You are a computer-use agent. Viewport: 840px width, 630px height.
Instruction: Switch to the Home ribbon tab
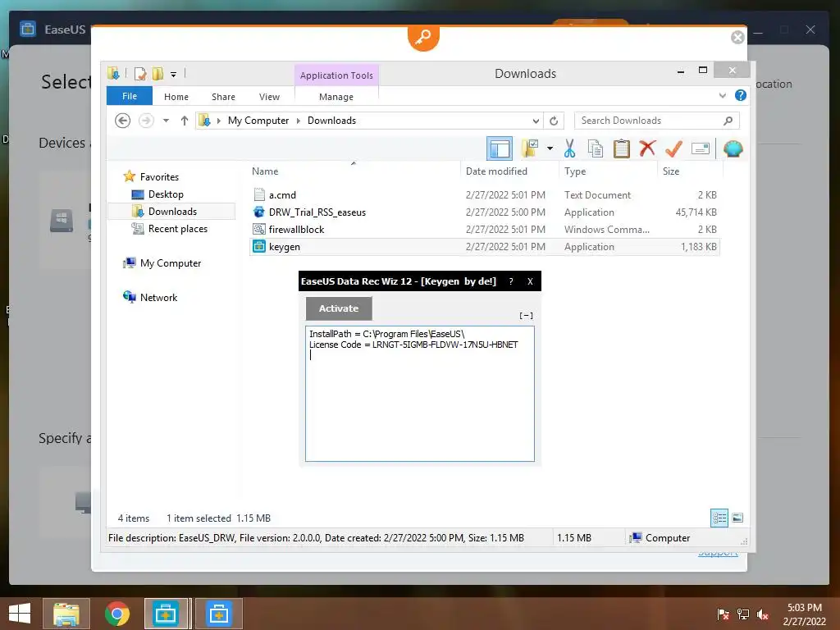click(x=176, y=97)
